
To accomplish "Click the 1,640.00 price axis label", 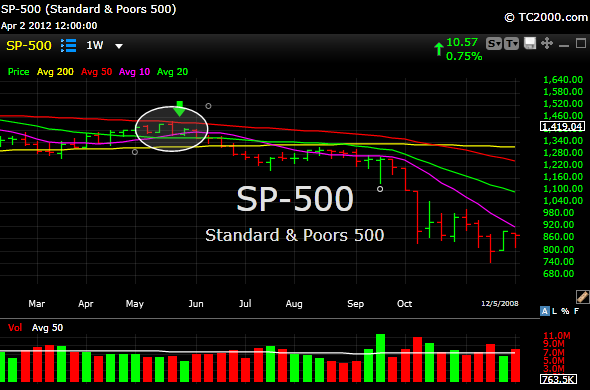I will click(x=563, y=79).
